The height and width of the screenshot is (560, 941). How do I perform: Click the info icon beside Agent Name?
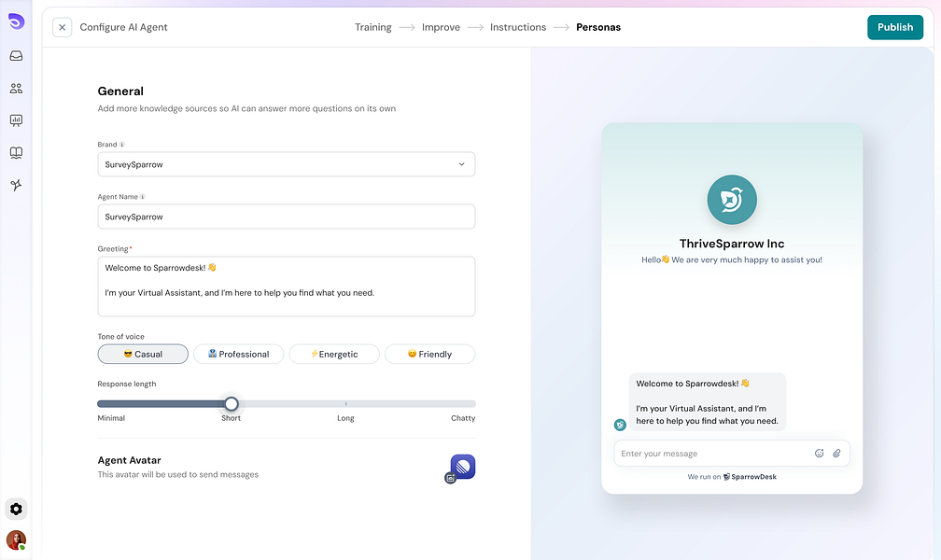tap(142, 197)
